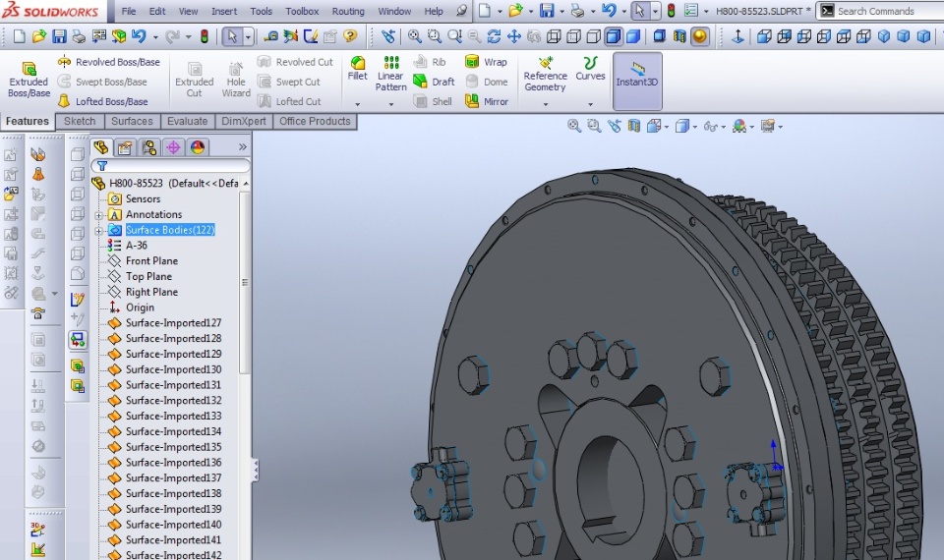Click the filter icon in the tree search
Image resolution: width=944 pixels, height=560 pixels.
pos(102,166)
